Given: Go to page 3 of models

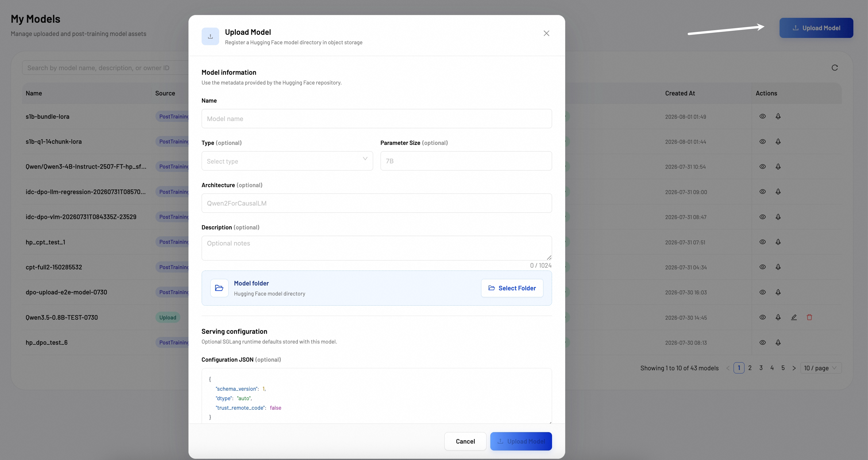Looking at the screenshot, I should coord(761,368).
